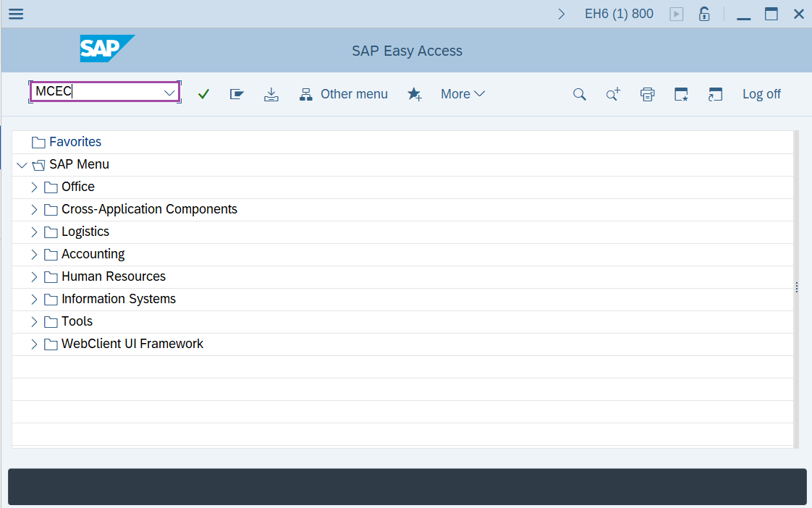The width and height of the screenshot is (812, 508).
Task: Expand the Human Resources folder
Action: coord(34,276)
